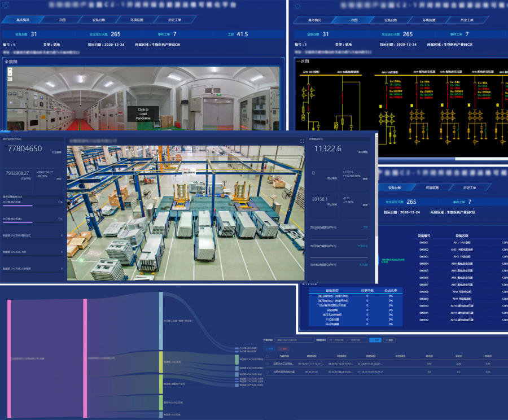The height and width of the screenshot is (420, 508).
Task: Toggle panorama fullscreen icon below zoom controls
Action: tap(10, 79)
